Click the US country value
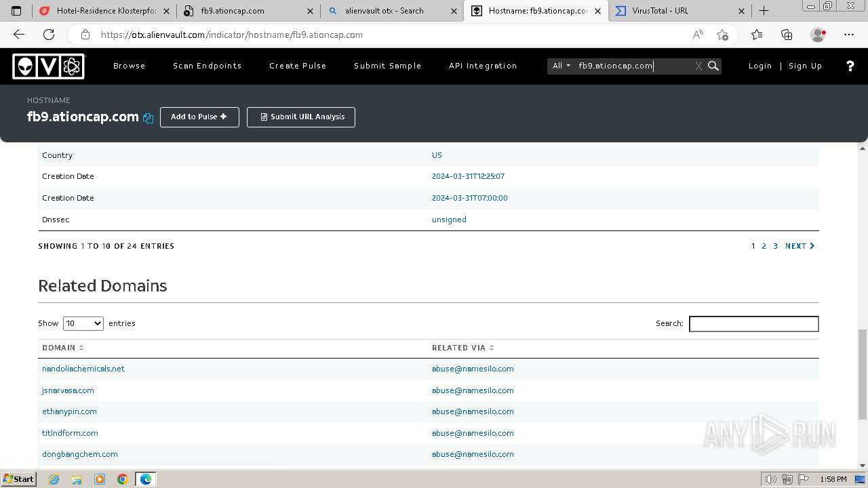The width and height of the screenshot is (868, 488). 437,155
